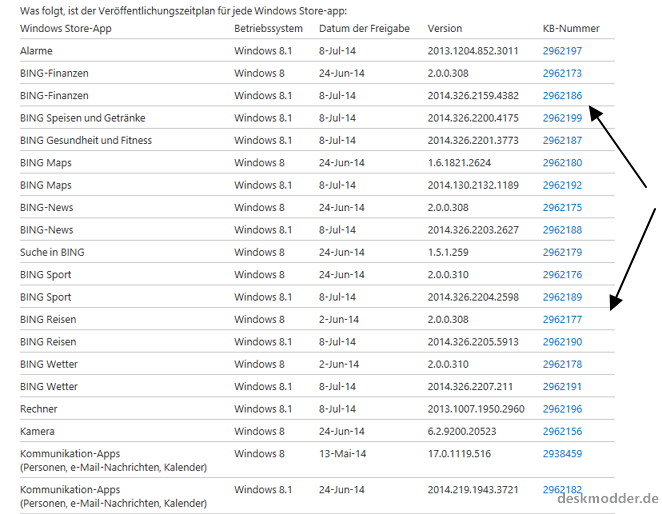
Task: Click version 1.5.1.259
Action: click(448, 252)
